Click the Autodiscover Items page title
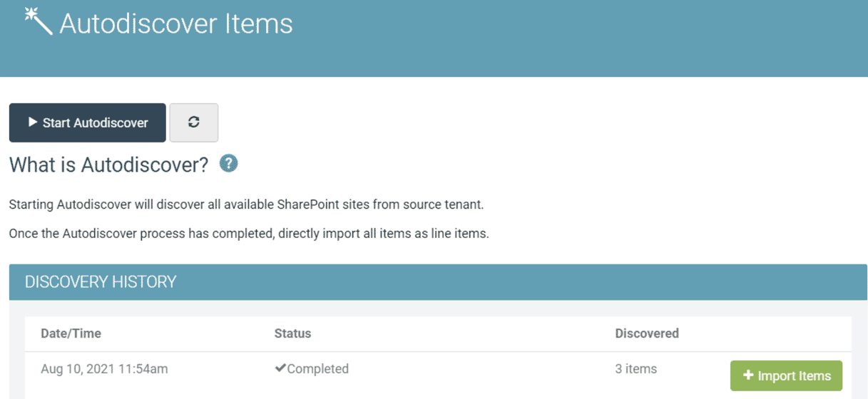 (175, 24)
